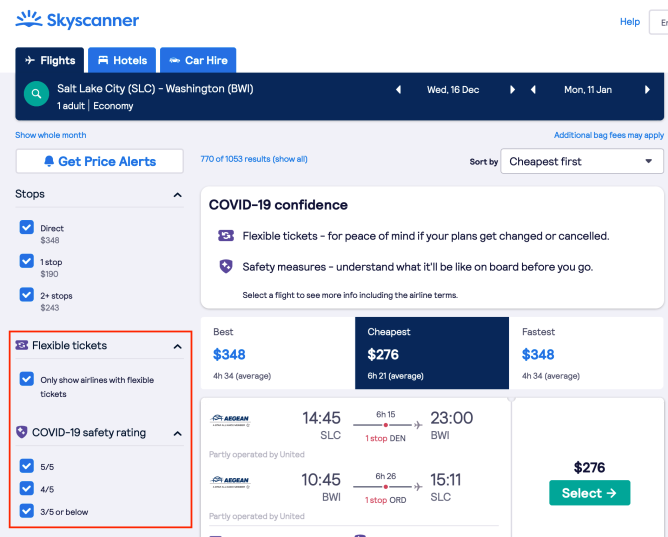Click the 1 stop ORD label

[x=386, y=500]
